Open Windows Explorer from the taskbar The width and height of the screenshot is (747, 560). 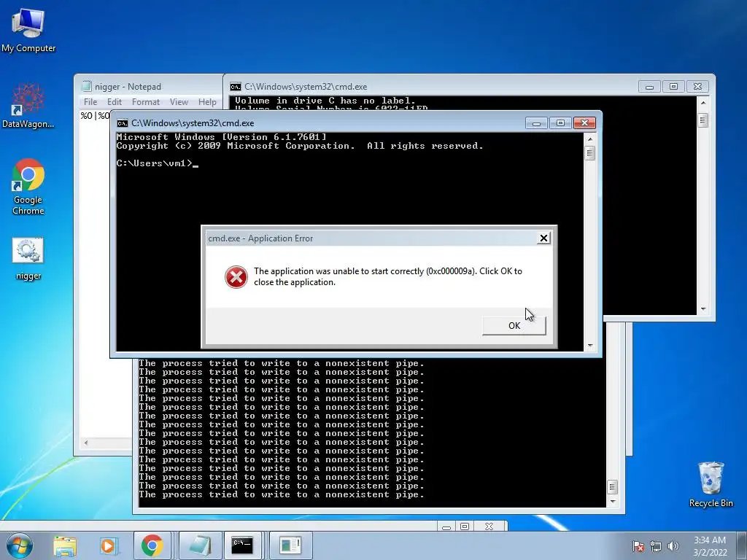[x=65, y=545]
